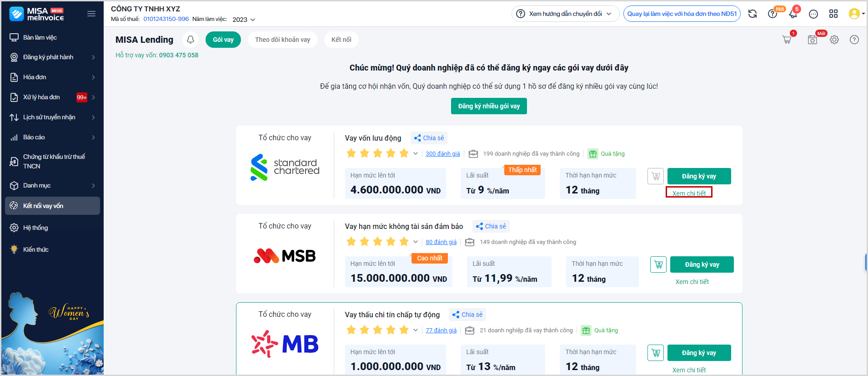This screenshot has width=868, height=376.
Task: Open the user account avatar menu
Action: 856,14
